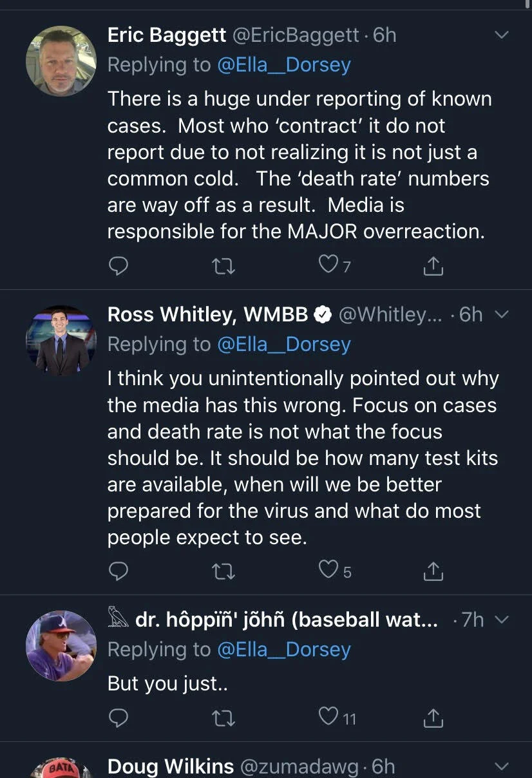Reply to Ross Whitley's tweet
Viewport: 532px width, 778px height.
pos(119,571)
